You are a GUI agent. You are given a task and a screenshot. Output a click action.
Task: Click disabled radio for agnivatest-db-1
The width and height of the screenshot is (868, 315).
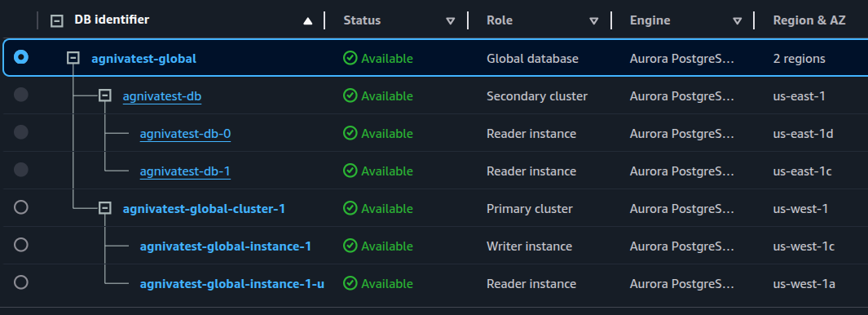21,170
